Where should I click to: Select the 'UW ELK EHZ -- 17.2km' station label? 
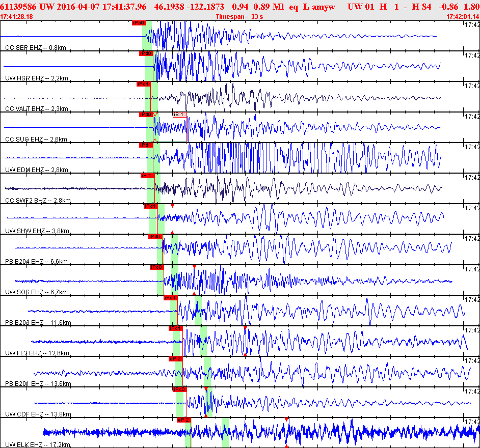point(38,445)
